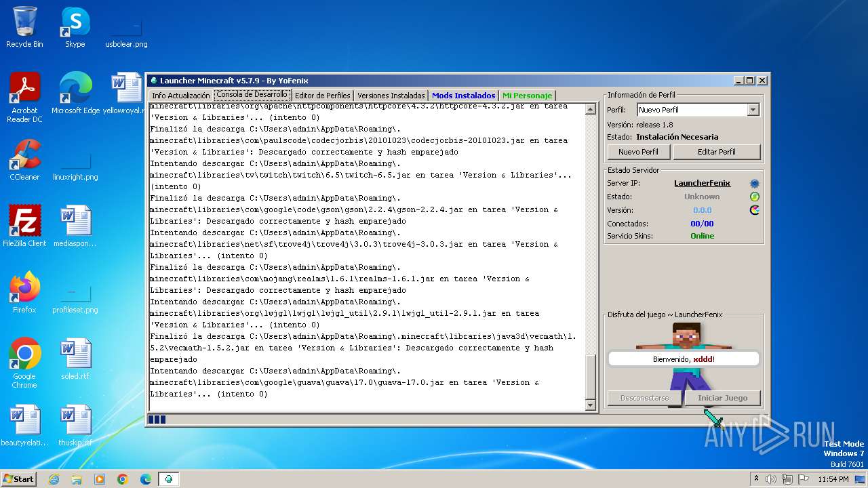Click the Steve character skin preview
Viewport: 868px width, 488px height.
pyautogui.click(x=685, y=366)
